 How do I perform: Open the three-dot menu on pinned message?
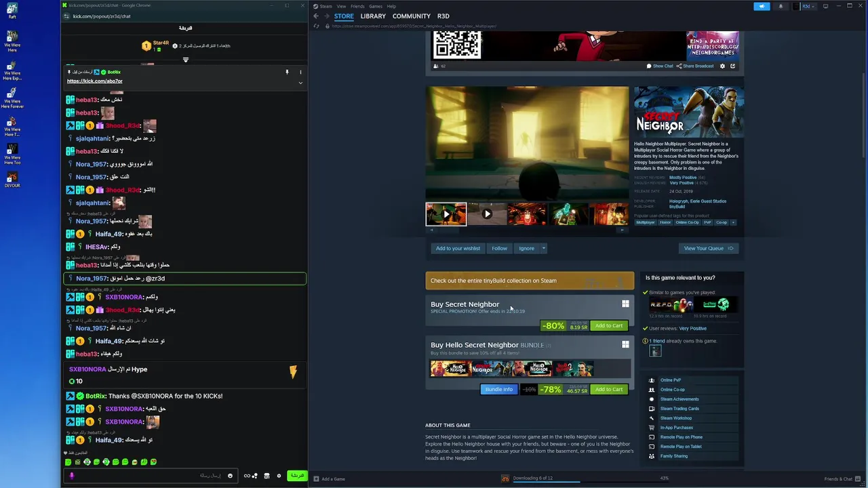(300, 72)
